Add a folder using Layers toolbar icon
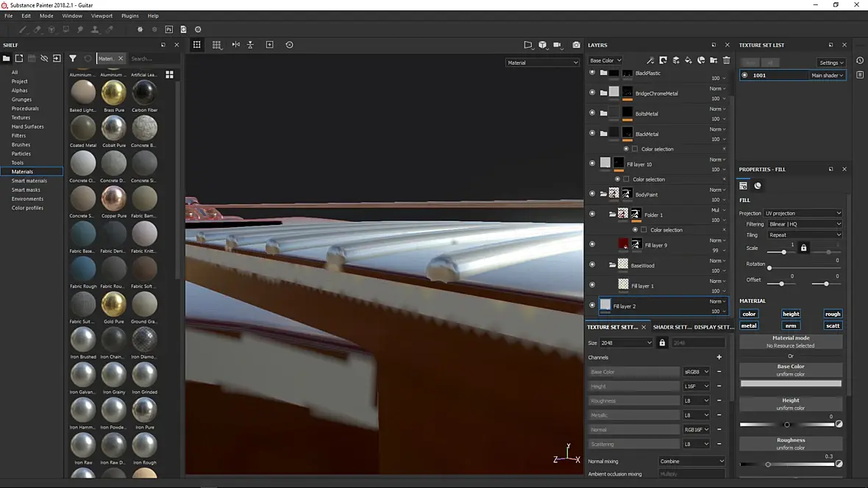The height and width of the screenshot is (488, 868). click(x=714, y=60)
